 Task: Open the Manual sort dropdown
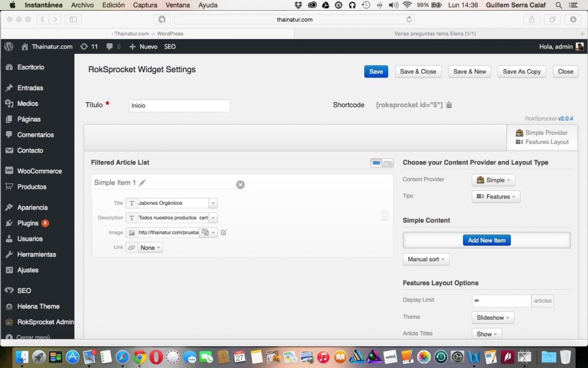[426, 259]
